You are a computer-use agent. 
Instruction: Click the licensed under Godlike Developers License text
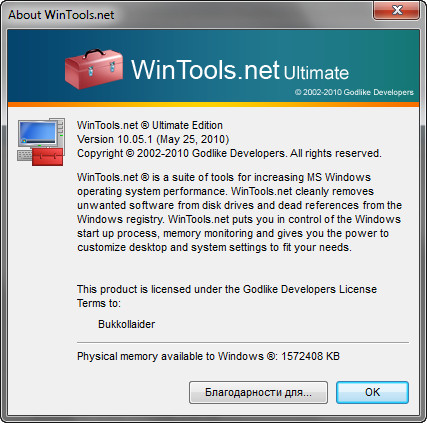227,296
